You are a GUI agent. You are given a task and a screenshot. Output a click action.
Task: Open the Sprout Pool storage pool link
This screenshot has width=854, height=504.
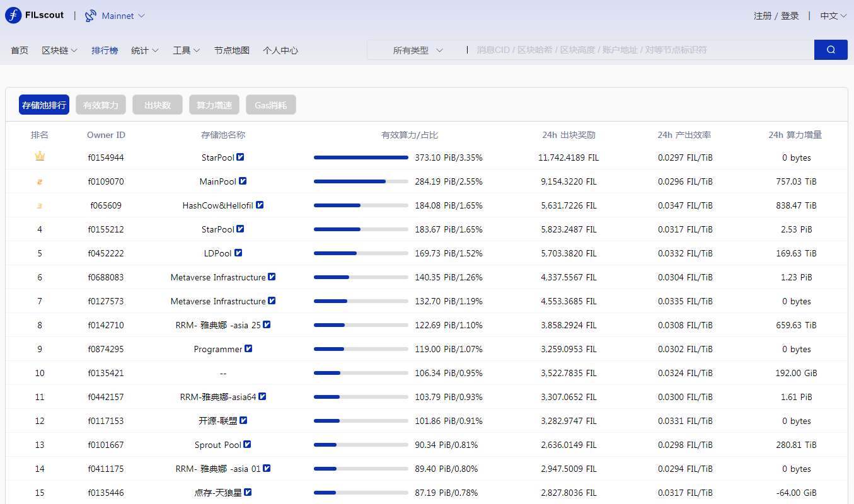click(x=218, y=445)
